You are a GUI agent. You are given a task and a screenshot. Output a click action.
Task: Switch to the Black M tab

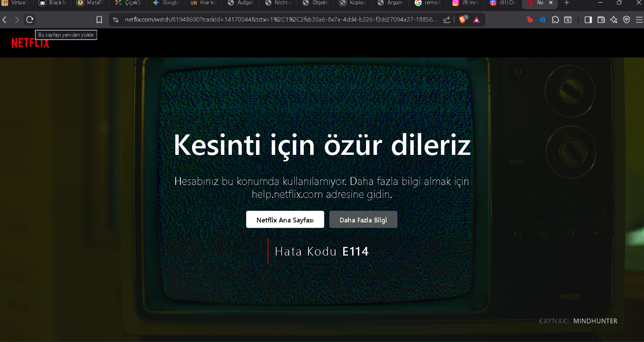53,3
